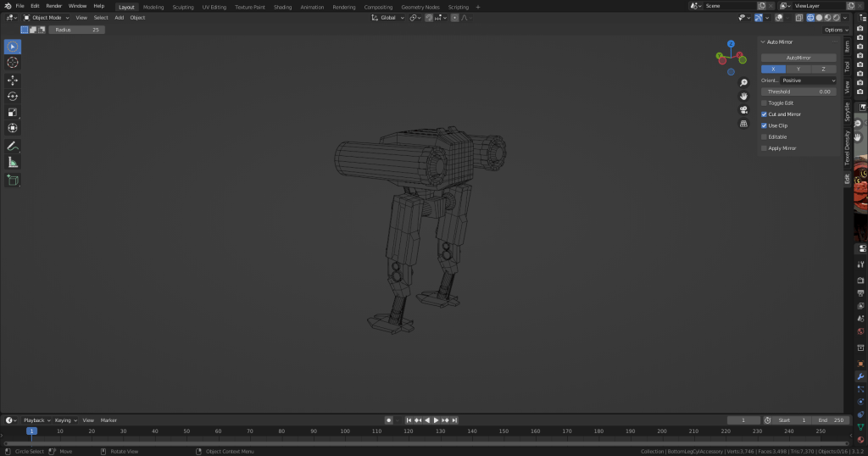Select the Cursor tool in toolbar
The image size is (868, 456).
point(13,63)
